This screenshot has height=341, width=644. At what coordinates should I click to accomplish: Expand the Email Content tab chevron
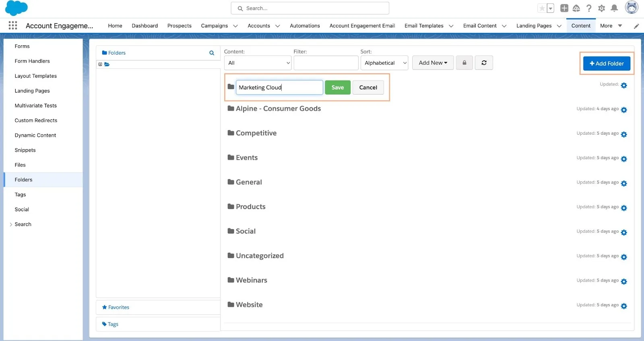pyautogui.click(x=504, y=26)
